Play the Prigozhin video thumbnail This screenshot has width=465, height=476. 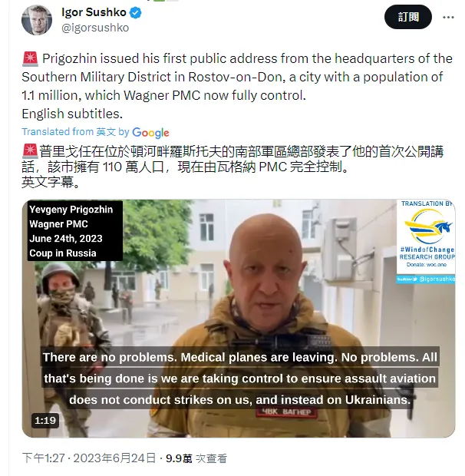click(x=239, y=318)
